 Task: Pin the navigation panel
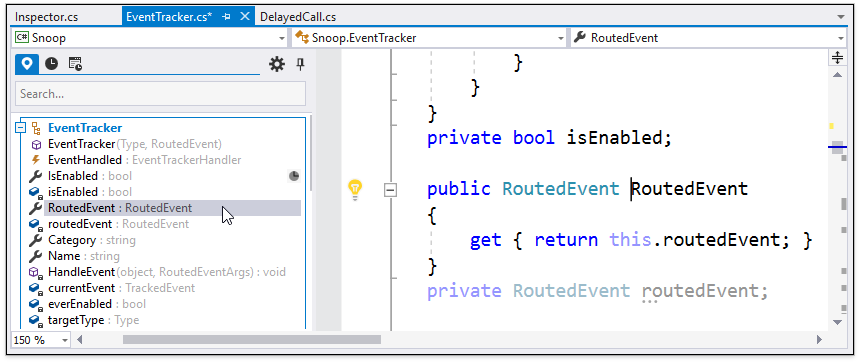click(x=299, y=65)
